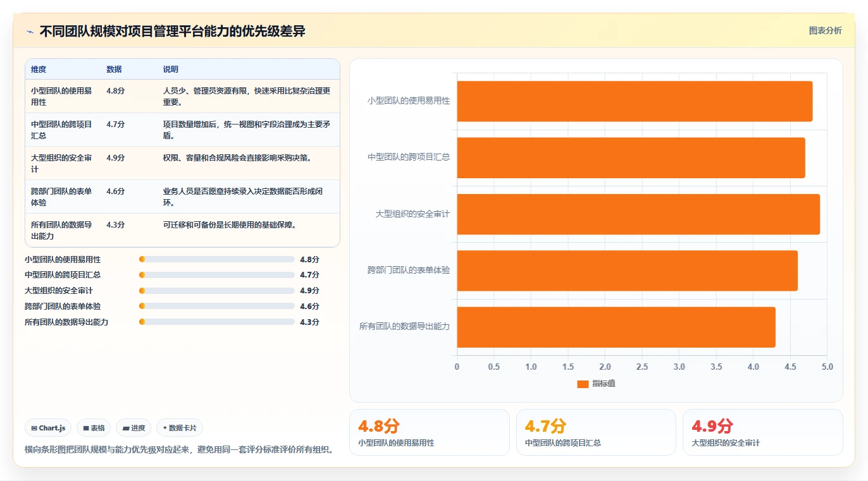The height and width of the screenshot is (481, 868).
Task: Click the 所有团队的数据导出能力 chart bar
Action: (x=616, y=327)
